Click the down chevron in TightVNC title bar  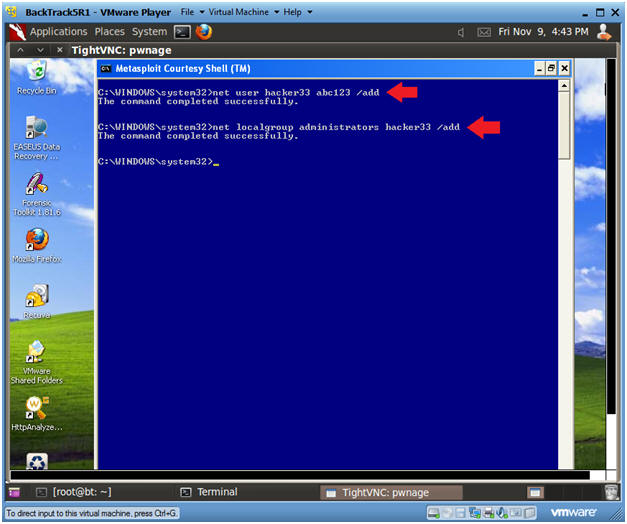(x=40, y=50)
